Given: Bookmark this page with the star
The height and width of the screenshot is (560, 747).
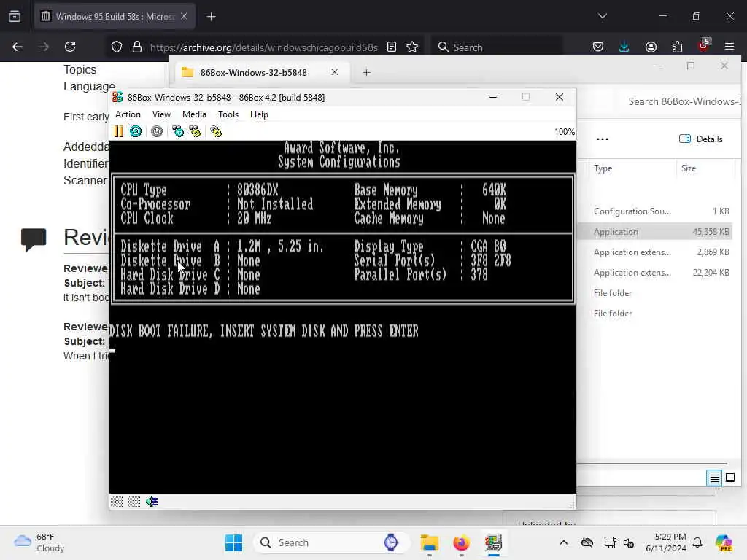Looking at the screenshot, I should 412,47.
